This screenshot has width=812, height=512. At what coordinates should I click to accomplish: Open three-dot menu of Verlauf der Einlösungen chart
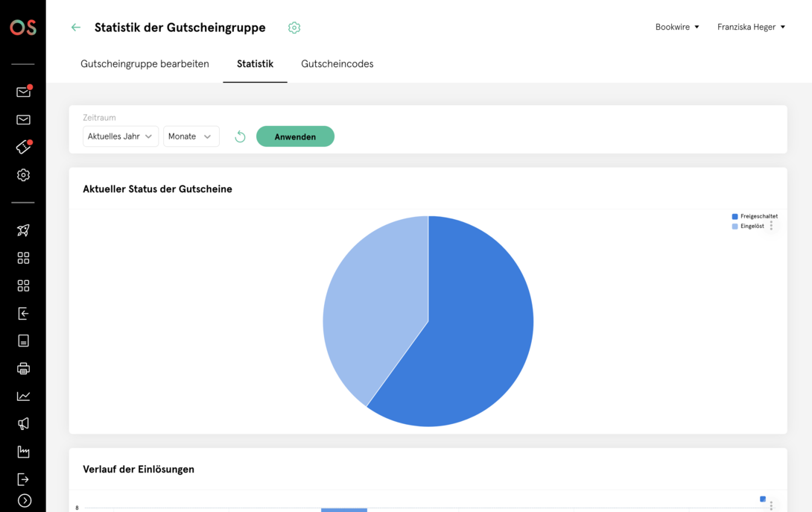771,505
